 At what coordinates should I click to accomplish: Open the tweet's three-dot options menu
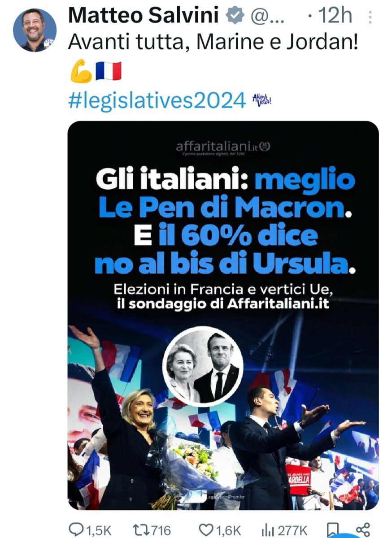pos(370,17)
